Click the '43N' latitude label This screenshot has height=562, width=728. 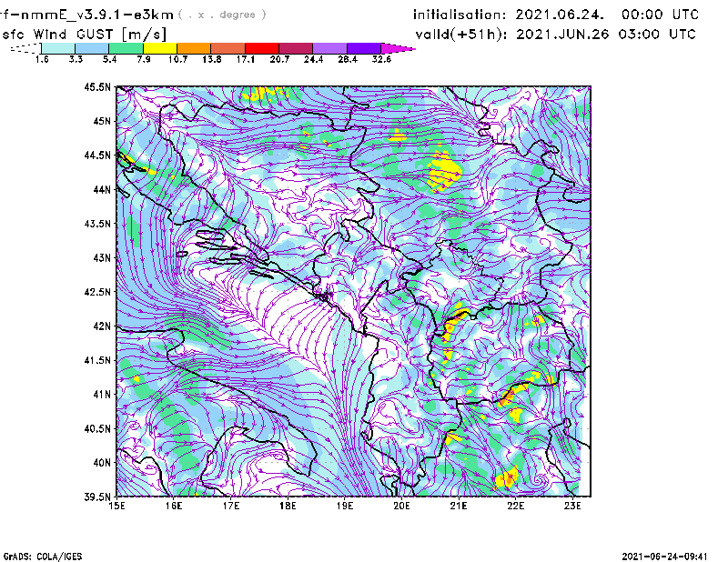(102, 257)
